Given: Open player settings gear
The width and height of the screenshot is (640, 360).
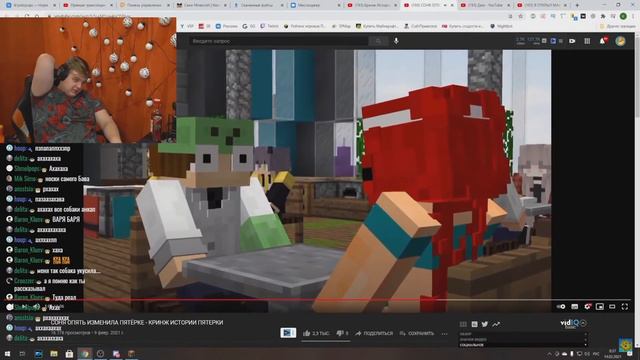Looking at the screenshot, I should 587,307.
